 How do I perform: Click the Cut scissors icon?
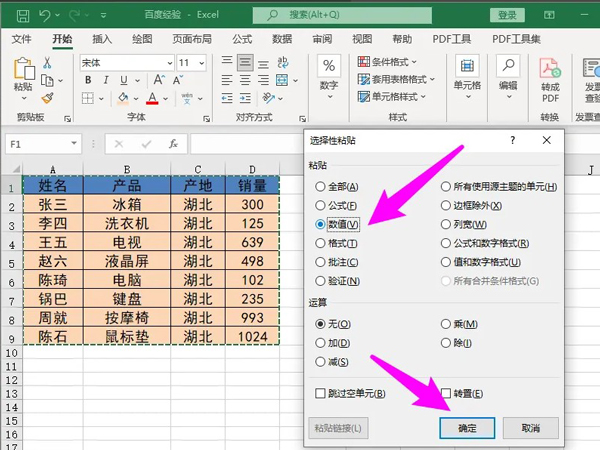coord(46,63)
